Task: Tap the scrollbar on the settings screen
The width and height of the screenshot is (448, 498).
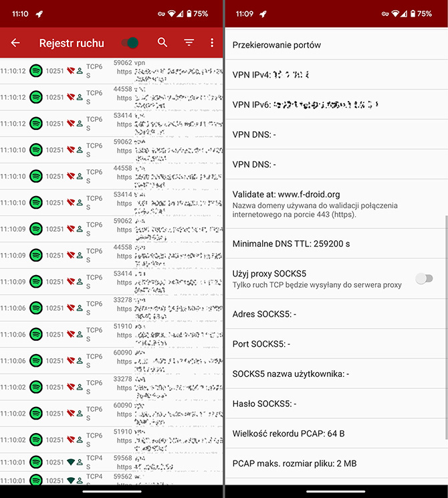Action: pyautogui.click(x=446, y=327)
